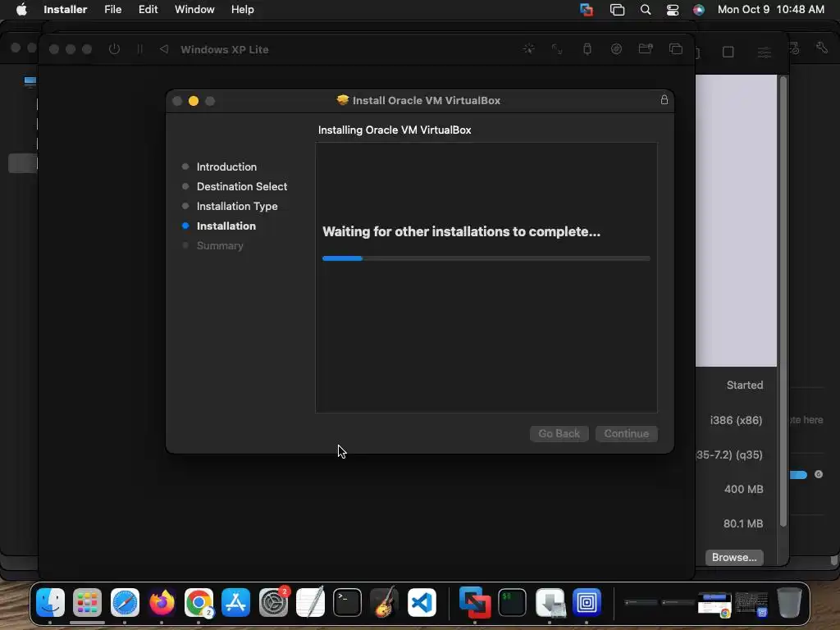Launch GarageBand from the Dock

[x=384, y=603]
